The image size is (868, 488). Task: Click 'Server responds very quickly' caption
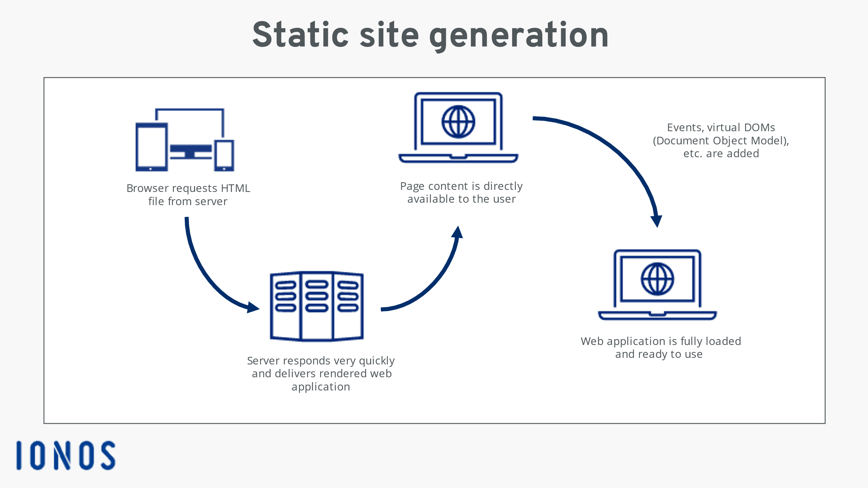(321, 374)
